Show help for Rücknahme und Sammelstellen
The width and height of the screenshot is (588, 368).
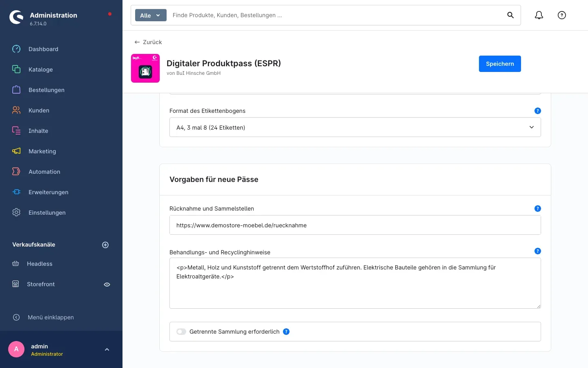coord(538,209)
